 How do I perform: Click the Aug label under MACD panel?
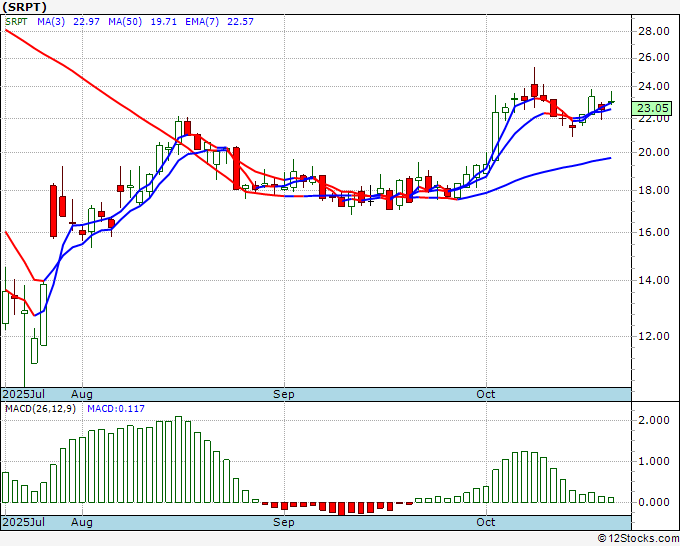[82, 522]
